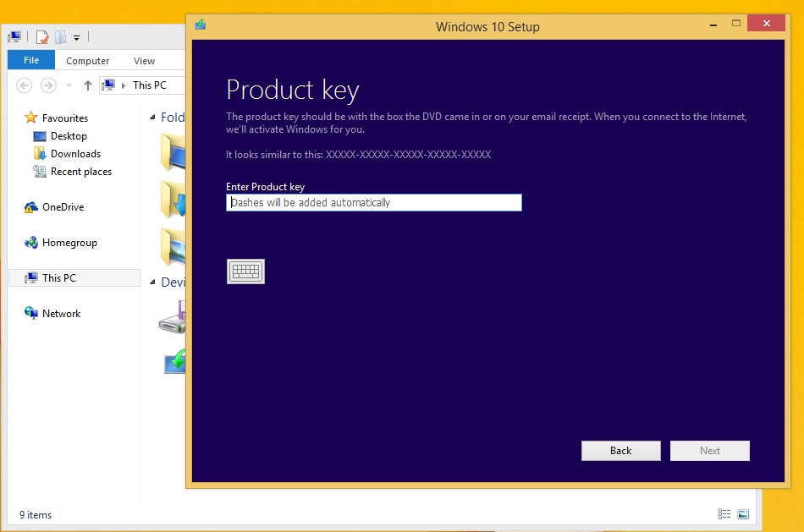The image size is (804, 532).
Task: Open the File tab in Explorer
Action: coord(31,60)
